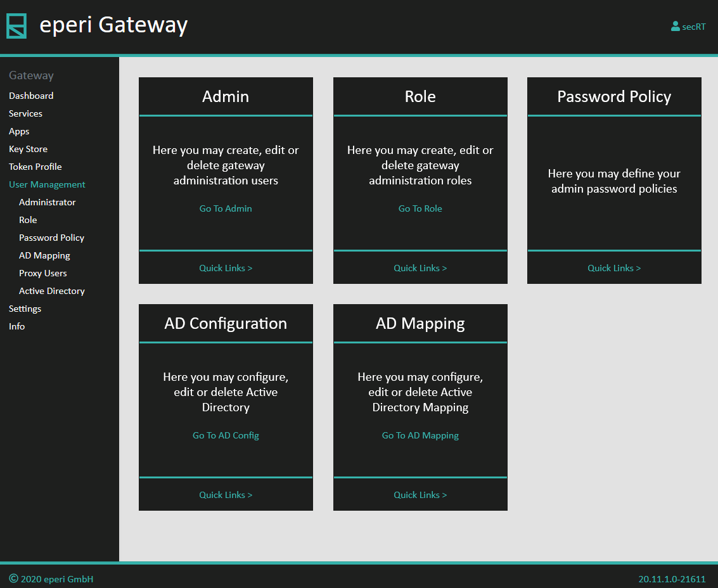Click the admin password policies description text

point(614,181)
